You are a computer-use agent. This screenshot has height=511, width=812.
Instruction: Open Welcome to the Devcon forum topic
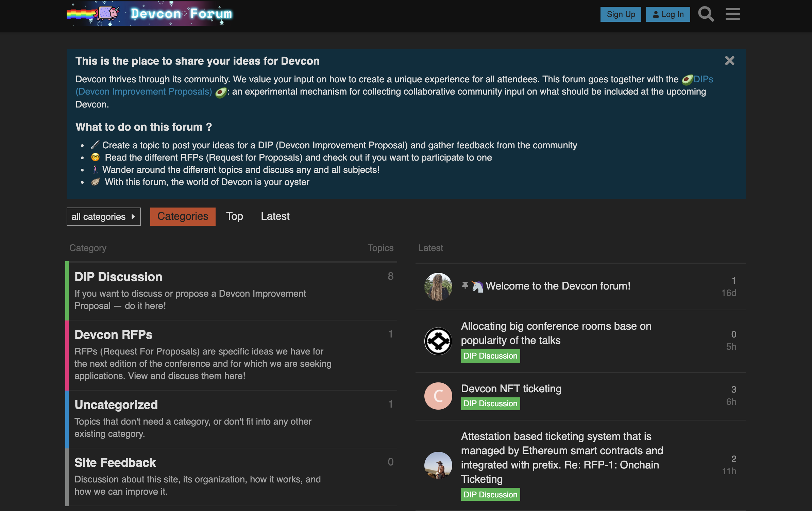click(558, 286)
